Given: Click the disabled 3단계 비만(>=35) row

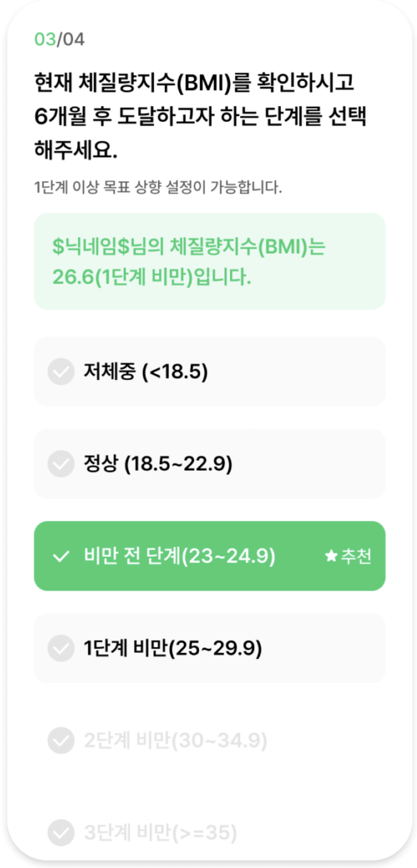Looking at the screenshot, I should point(208,833).
